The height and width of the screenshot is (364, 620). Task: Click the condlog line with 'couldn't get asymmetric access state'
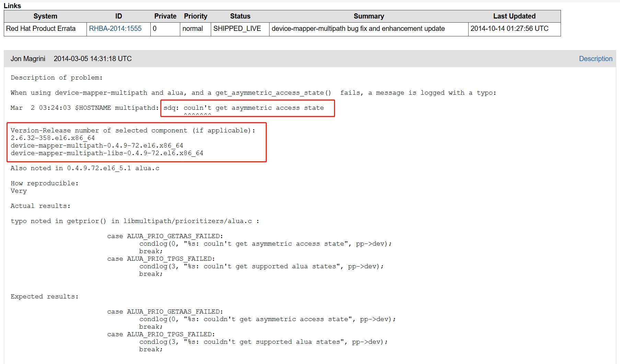click(x=267, y=319)
